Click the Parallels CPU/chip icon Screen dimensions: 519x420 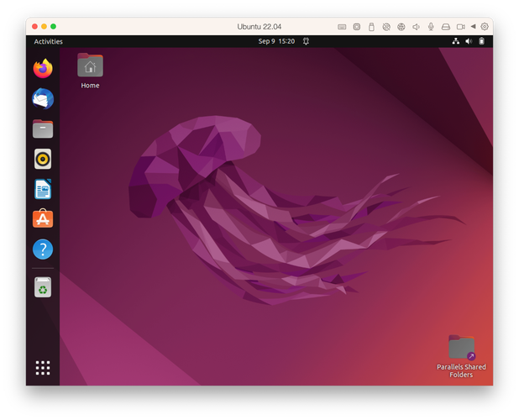coord(356,27)
